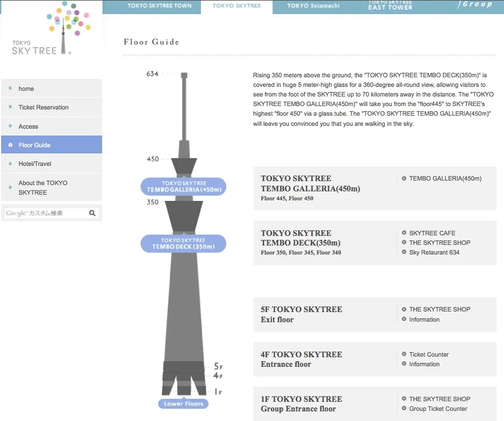Select the Floor Guide sidebar item

(51, 144)
